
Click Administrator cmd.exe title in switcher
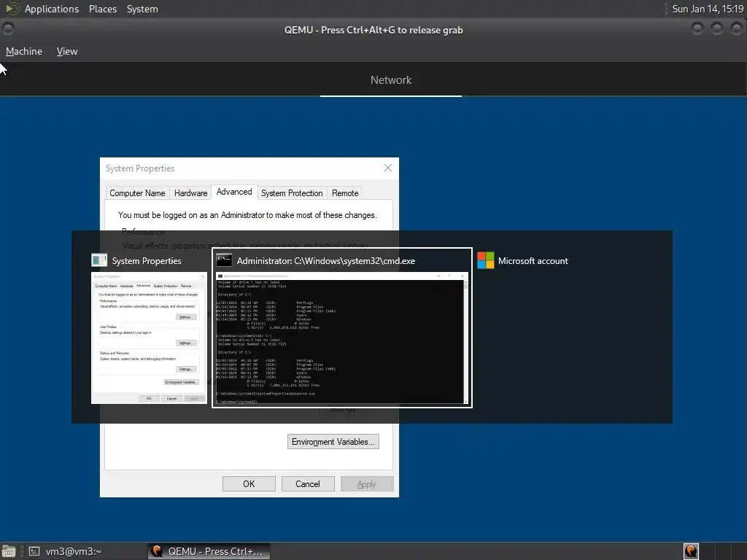point(326,261)
